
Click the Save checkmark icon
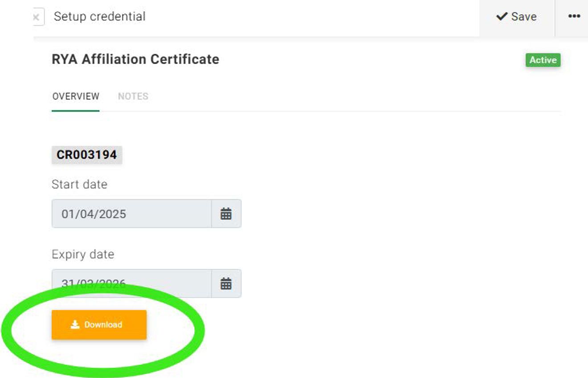[502, 16]
